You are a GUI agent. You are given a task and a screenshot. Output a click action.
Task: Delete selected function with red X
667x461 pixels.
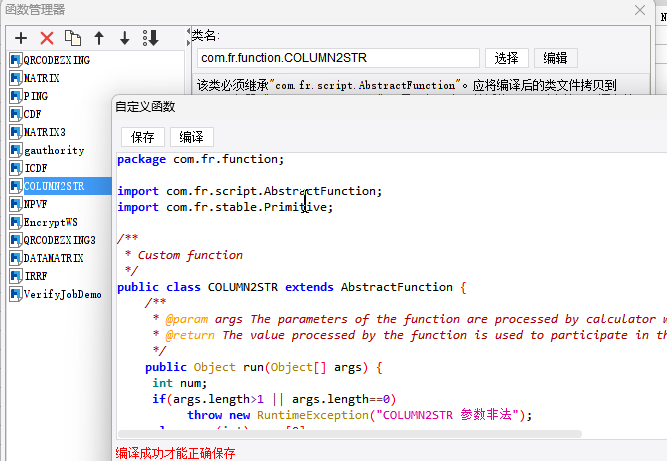tap(47, 38)
